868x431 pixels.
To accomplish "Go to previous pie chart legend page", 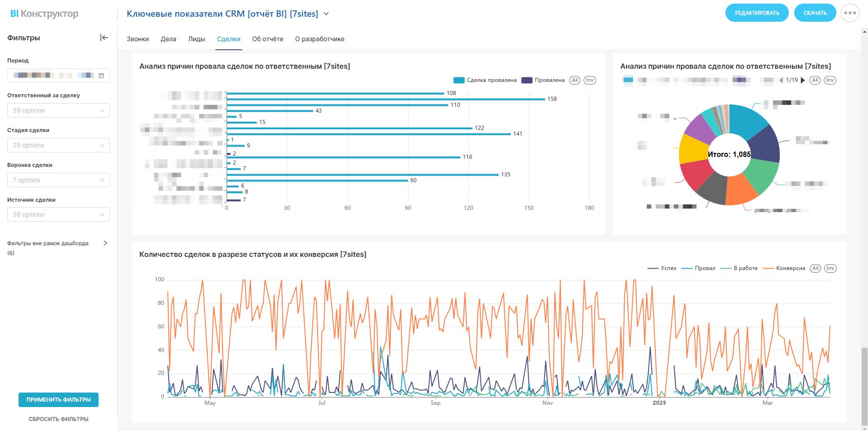I will pos(781,81).
